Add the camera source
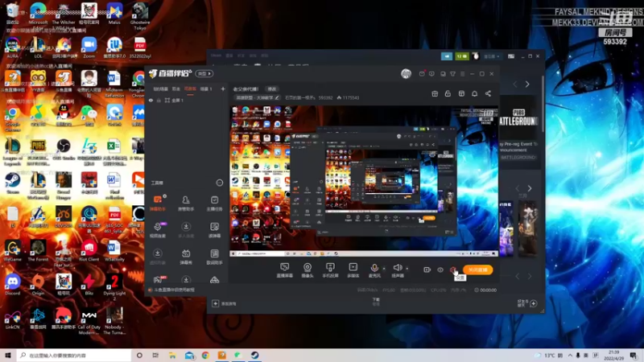 (x=308, y=270)
